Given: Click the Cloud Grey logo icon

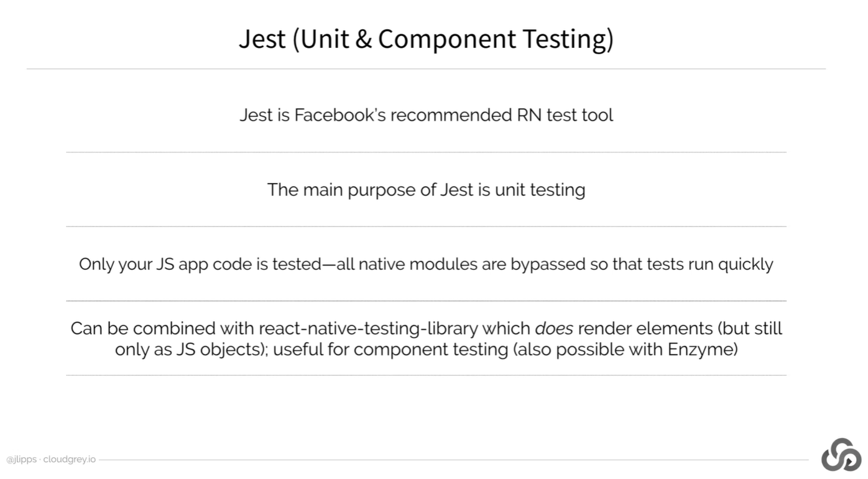Looking at the screenshot, I should [841, 455].
